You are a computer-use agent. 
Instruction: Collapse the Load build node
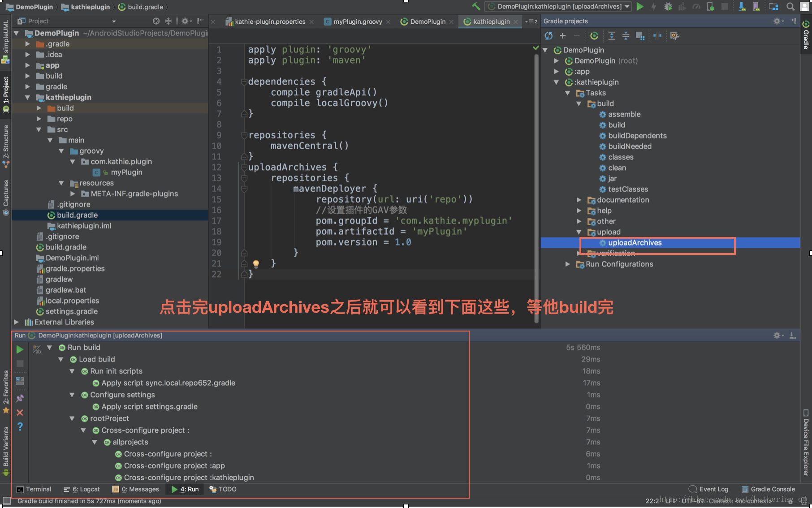(x=61, y=359)
